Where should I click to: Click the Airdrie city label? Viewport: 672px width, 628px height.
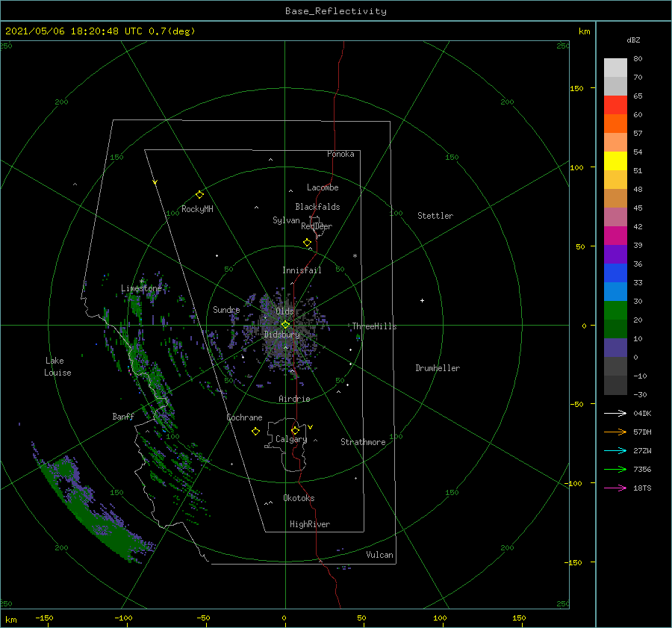pyautogui.click(x=294, y=399)
